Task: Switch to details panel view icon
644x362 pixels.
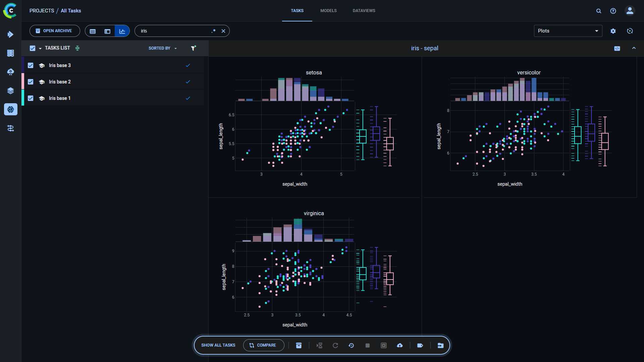Action: [x=107, y=31]
